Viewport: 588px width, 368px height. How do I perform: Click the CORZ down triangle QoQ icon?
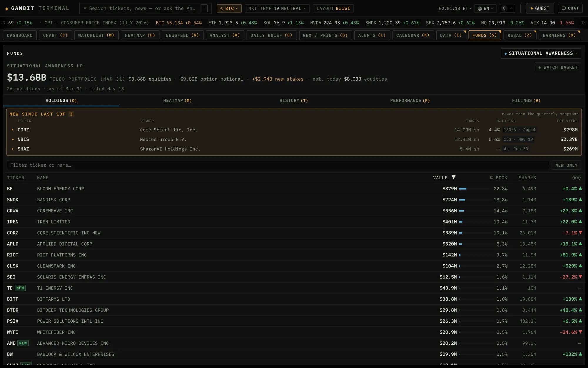pos(580,233)
